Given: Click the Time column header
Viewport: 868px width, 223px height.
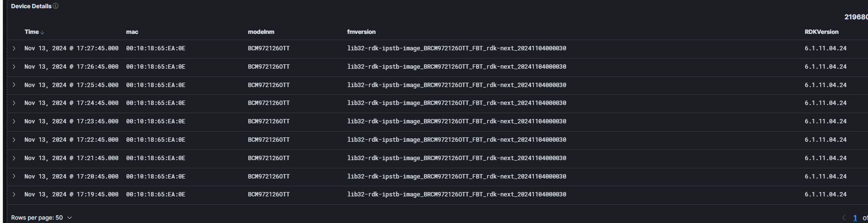Looking at the screenshot, I should pyautogui.click(x=31, y=32).
